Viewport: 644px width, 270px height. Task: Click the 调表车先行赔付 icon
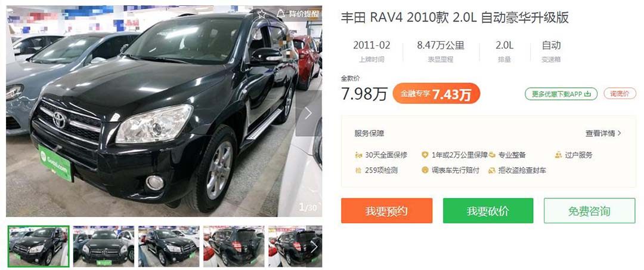coord(425,170)
